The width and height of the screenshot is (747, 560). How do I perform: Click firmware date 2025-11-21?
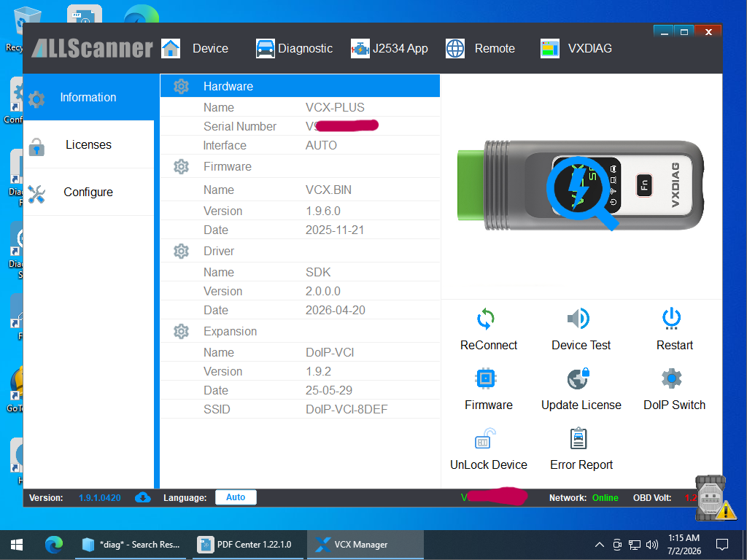pyautogui.click(x=335, y=230)
